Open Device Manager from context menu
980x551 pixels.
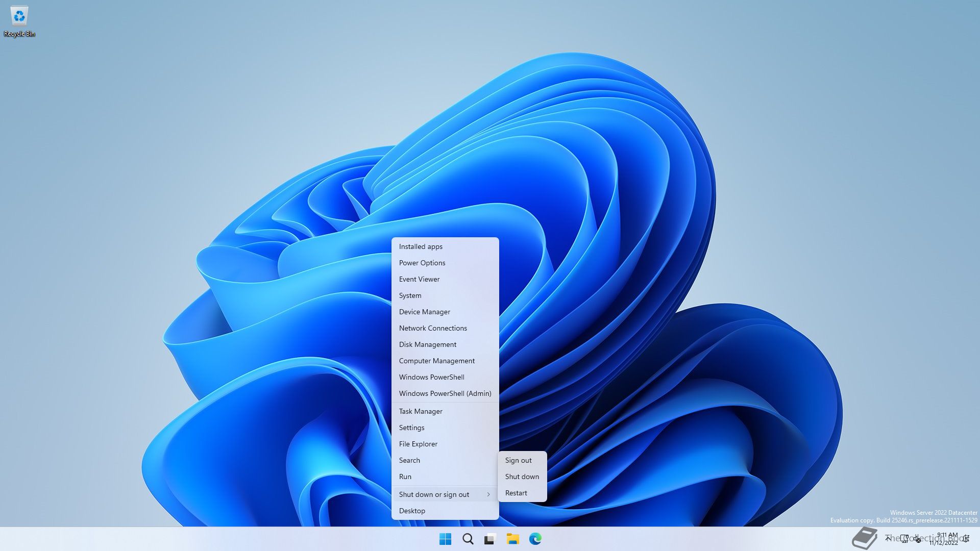tap(424, 311)
